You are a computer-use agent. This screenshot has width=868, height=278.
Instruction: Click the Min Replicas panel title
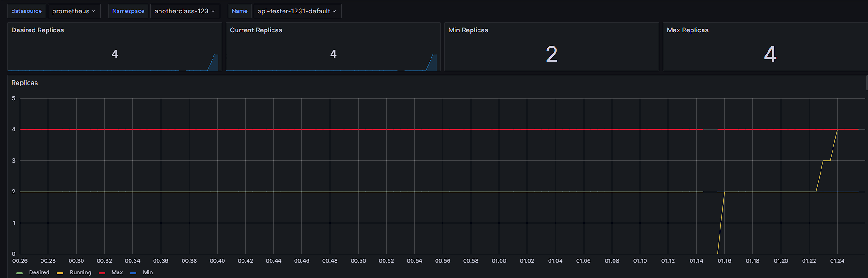tap(468, 30)
